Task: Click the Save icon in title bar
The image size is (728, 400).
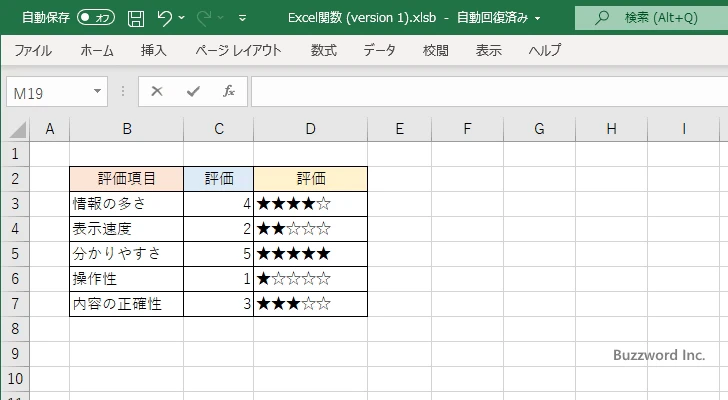Action: (136, 18)
